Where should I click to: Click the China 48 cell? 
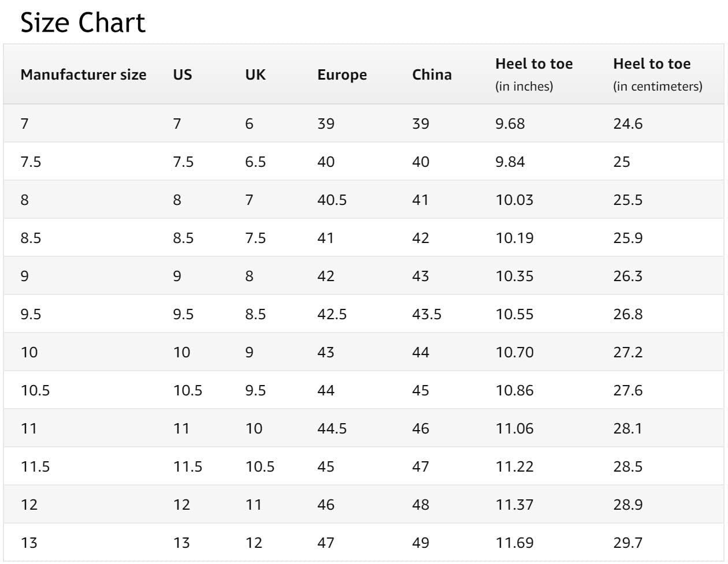click(421, 505)
